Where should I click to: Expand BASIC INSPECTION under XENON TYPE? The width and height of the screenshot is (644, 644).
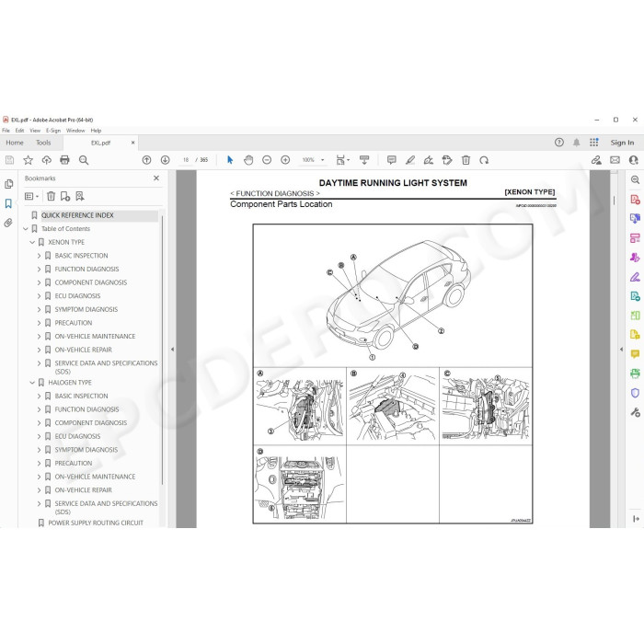click(39, 256)
